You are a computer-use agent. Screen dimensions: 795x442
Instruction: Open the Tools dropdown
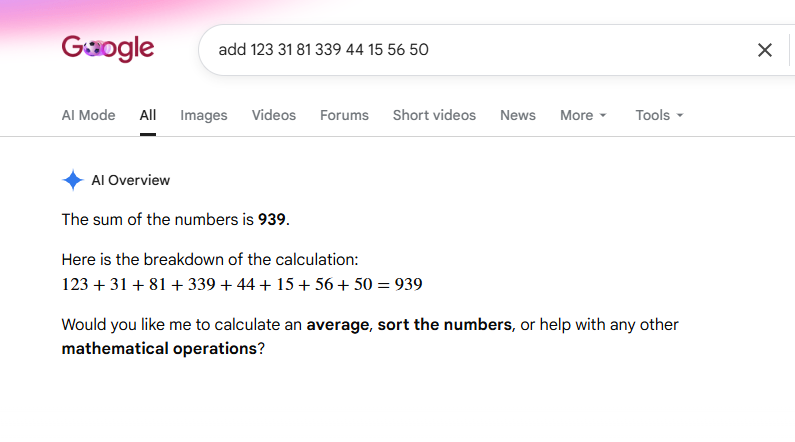point(659,115)
